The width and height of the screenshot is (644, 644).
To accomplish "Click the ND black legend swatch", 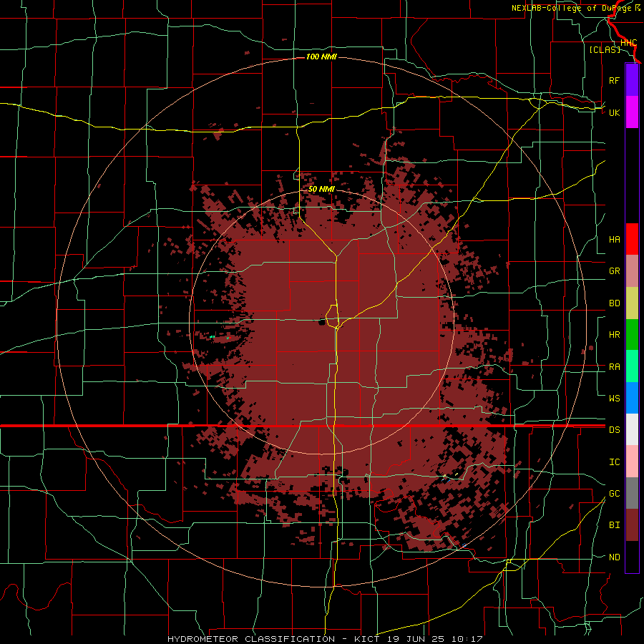I will click(x=632, y=557).
